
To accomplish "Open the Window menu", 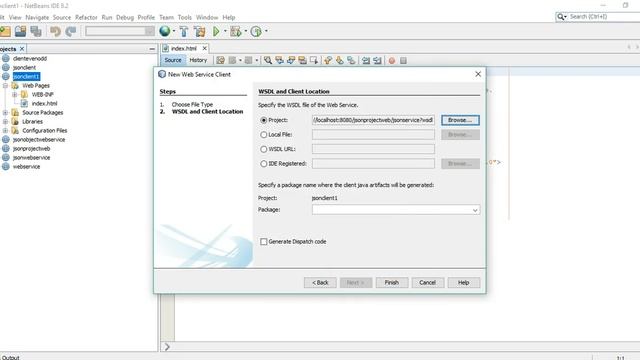I will point(207,18).
